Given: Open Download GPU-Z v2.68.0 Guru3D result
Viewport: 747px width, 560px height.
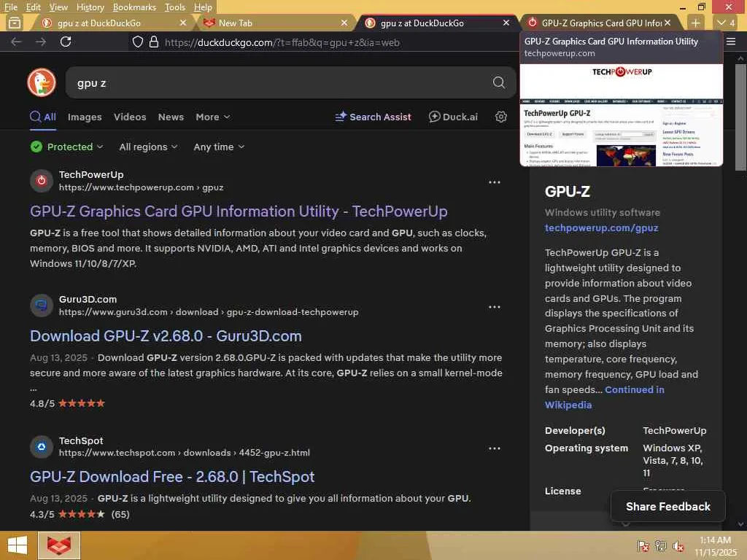Looking at the screenshot, I should point(166,335).
